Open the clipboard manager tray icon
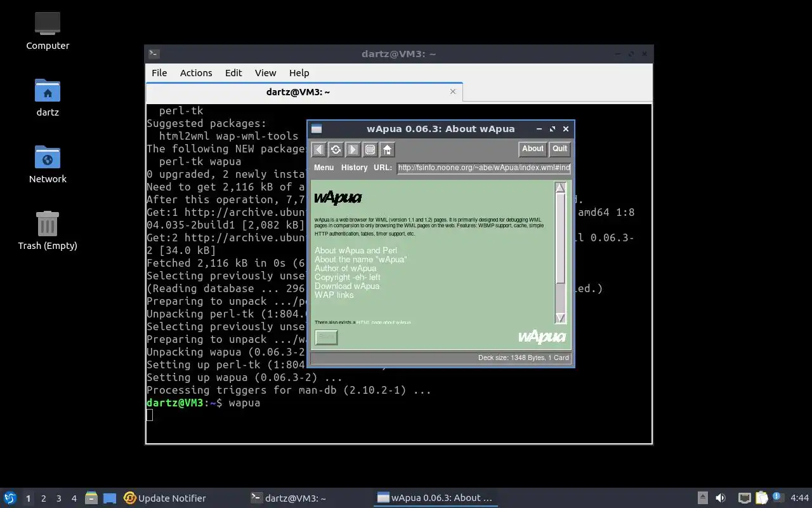Image resolution: width=812 pixels, height=508 pixels. [761, 498]
